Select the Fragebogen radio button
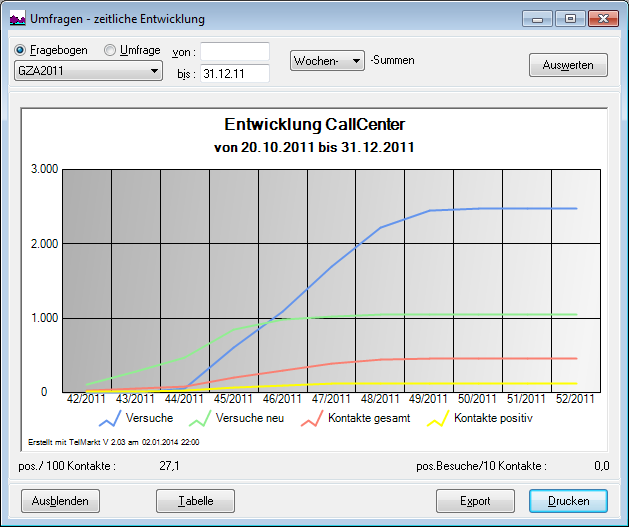Viewport: 629px width, 527px height. (21, 50)
